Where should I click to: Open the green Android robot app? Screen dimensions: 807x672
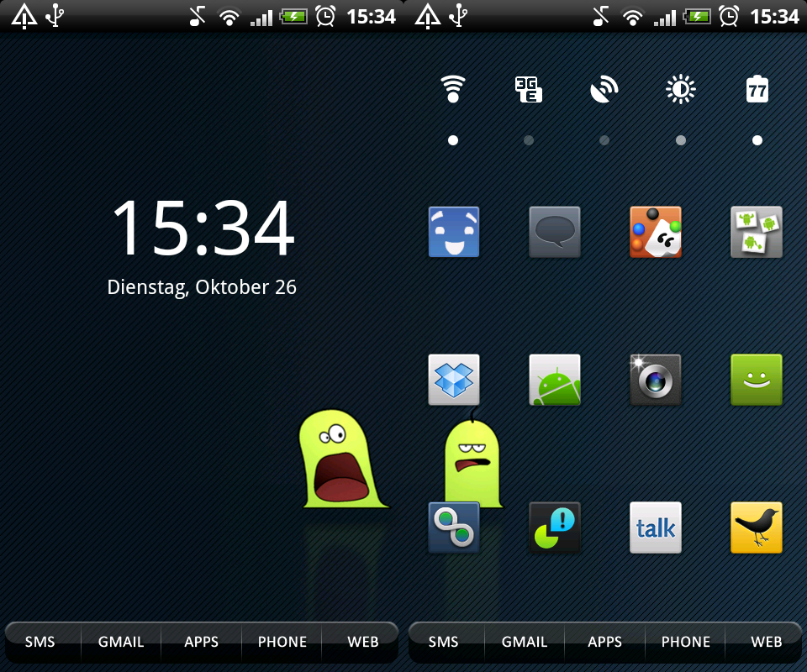coord(555,380)
